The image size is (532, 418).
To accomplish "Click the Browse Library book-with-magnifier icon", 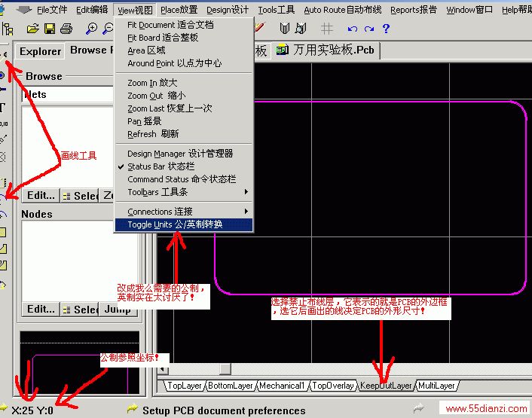I will point(301,29).
